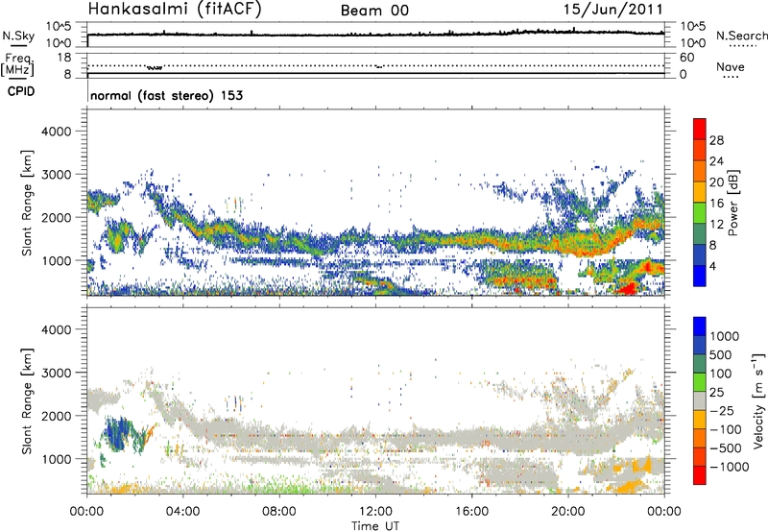Click the 20:00 time axis tick label
The height and width of the screenshot is (532, 768).
pyautogui.click(x=567, y=512)
